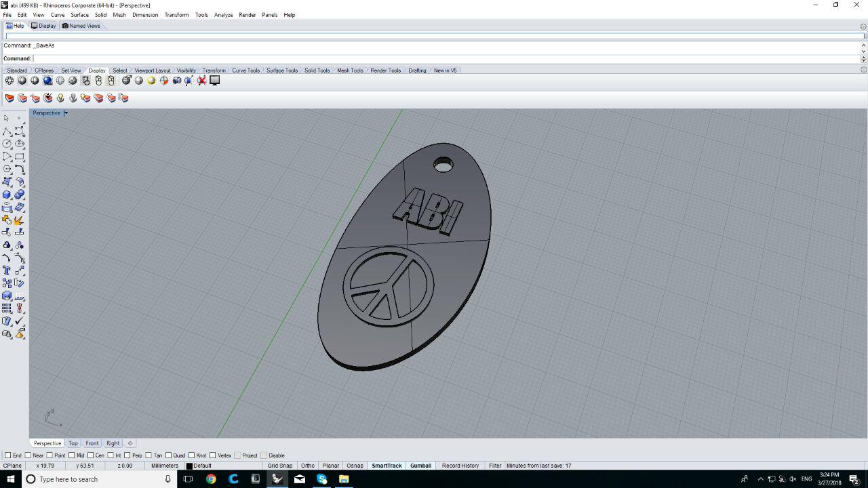Toggle Record History in status bar
868x488 pixels.
point(460,466)
